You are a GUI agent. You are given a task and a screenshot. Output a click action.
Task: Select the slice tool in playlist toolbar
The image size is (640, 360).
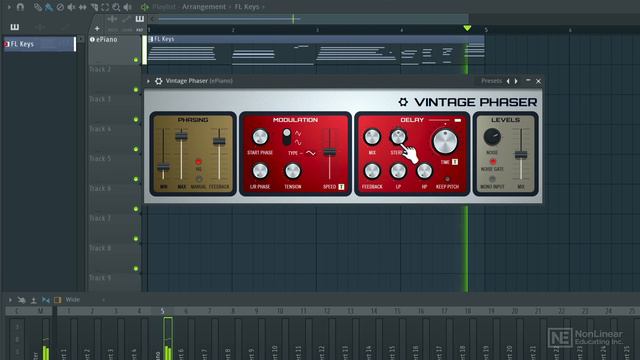tap(94, 7)
